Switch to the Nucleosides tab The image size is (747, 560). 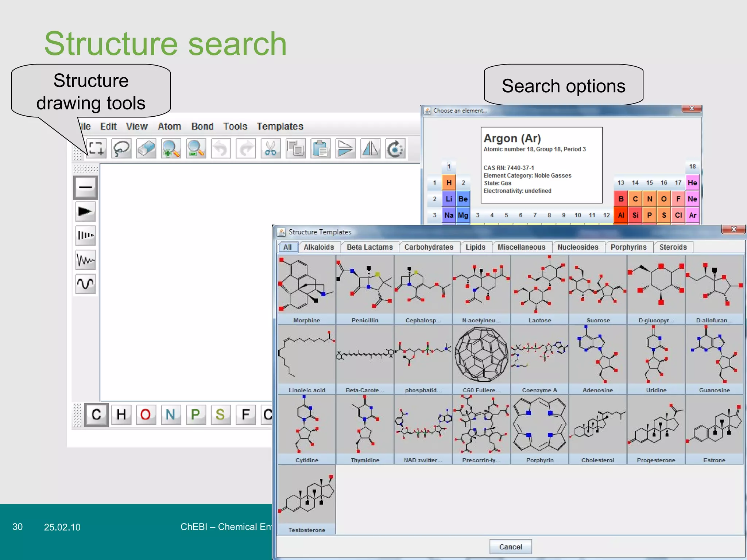click(x=578, y=247)
